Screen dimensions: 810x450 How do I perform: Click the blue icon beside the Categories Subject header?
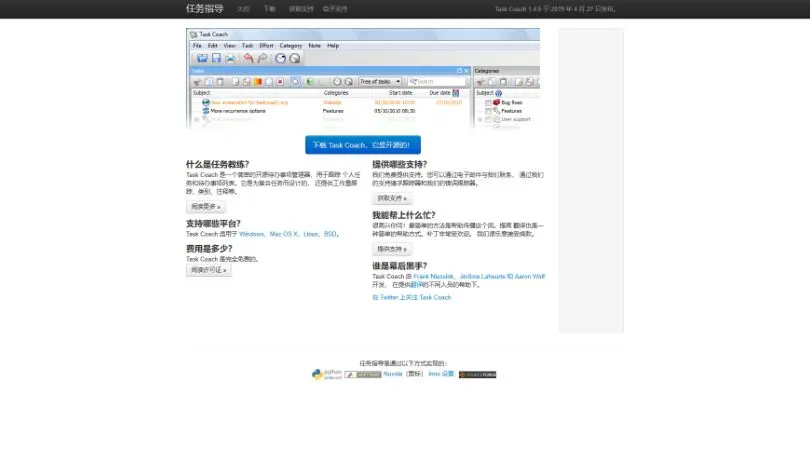click(499, 93)
